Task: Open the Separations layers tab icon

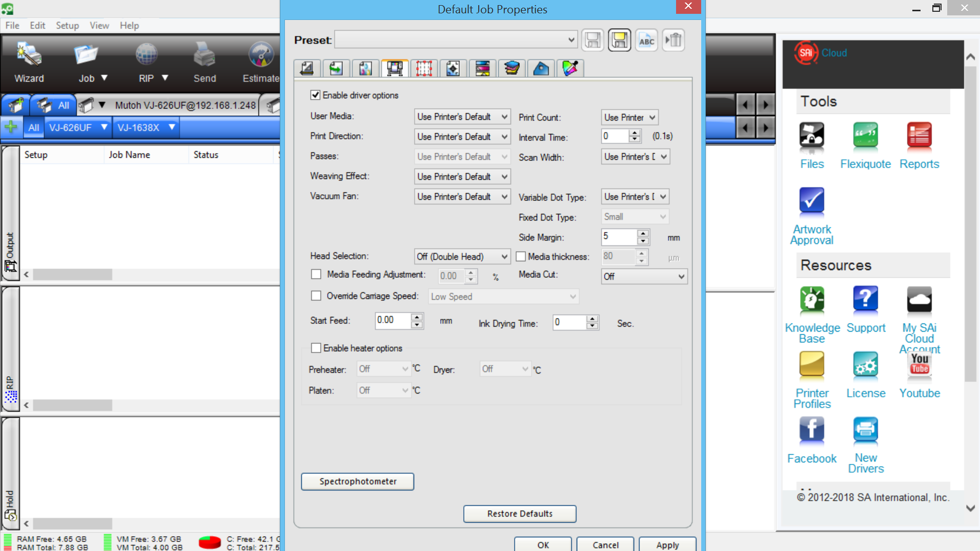Action: pos(512,68)
